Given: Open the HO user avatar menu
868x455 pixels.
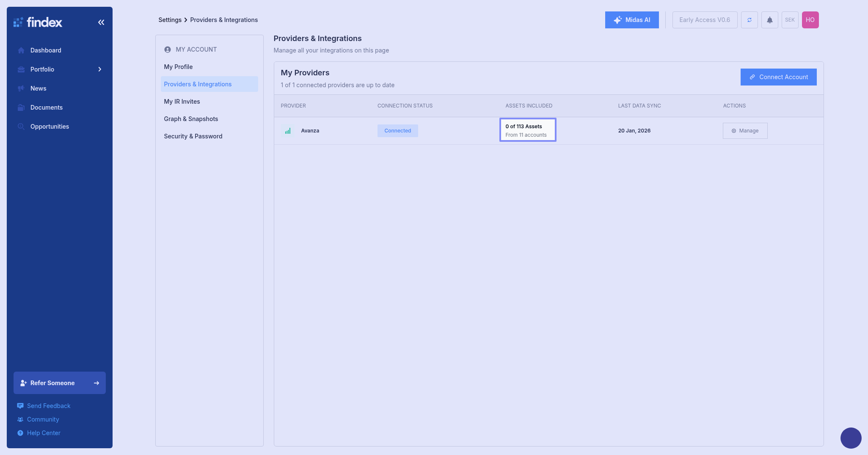Looking at the screenshot, I should [x=810, y=20].
